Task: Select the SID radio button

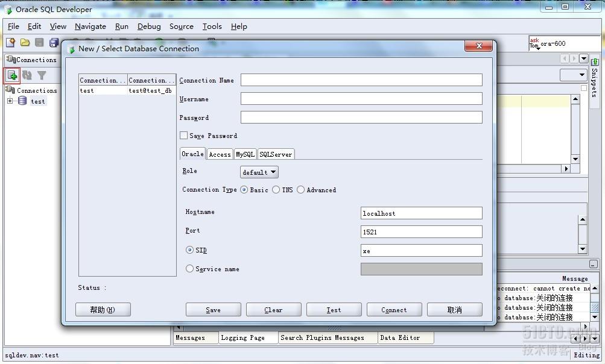Action: click(x=189, y=250)
